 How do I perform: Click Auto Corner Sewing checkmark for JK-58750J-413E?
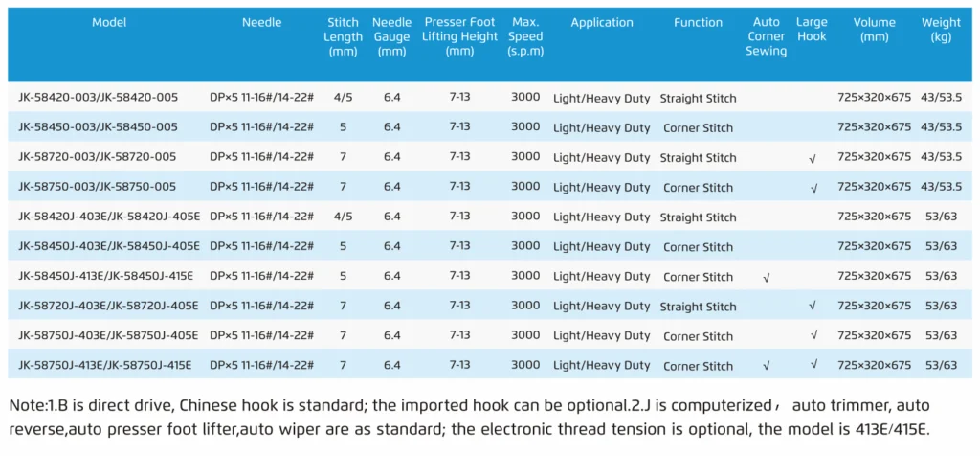(x=766, y=366)
